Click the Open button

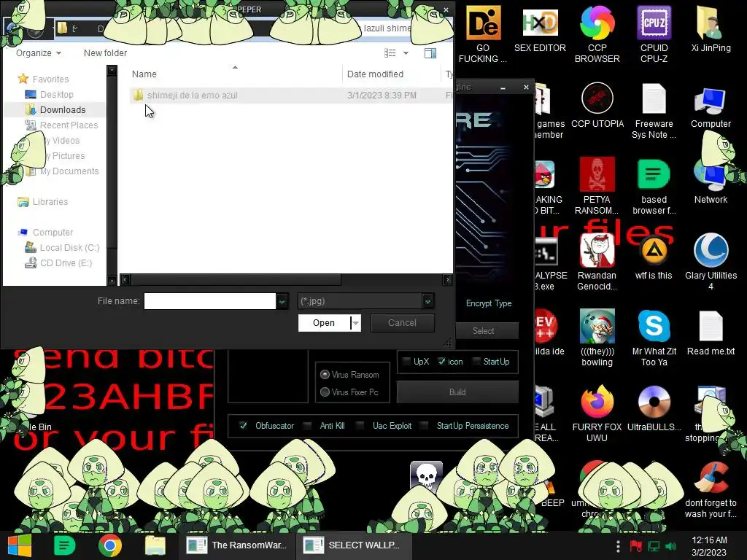tap(324, 323)
